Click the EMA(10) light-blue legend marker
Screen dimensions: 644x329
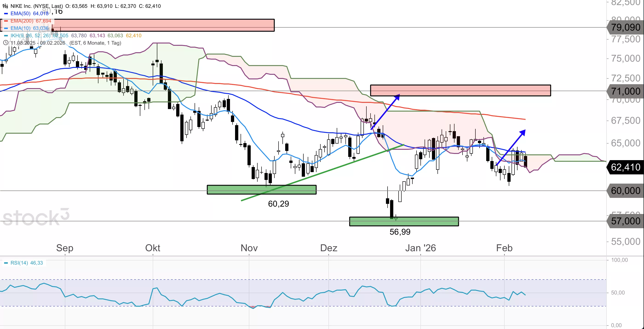coord(6,28)
